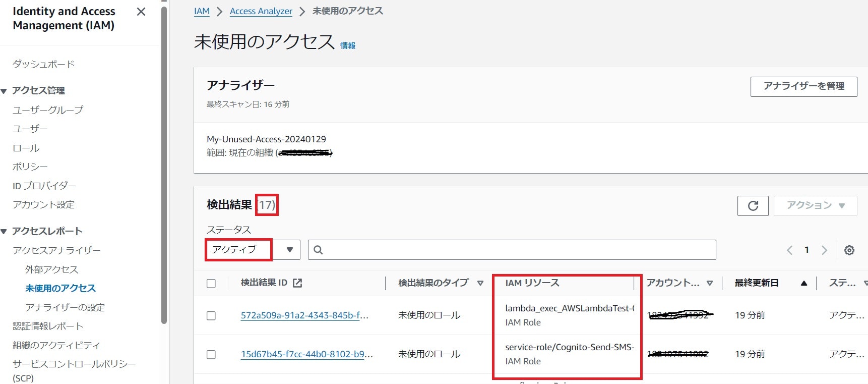Click the external link icon beside 検出結果 ID
This screenshot has width=868, height=384.
[x=297, y=283]
